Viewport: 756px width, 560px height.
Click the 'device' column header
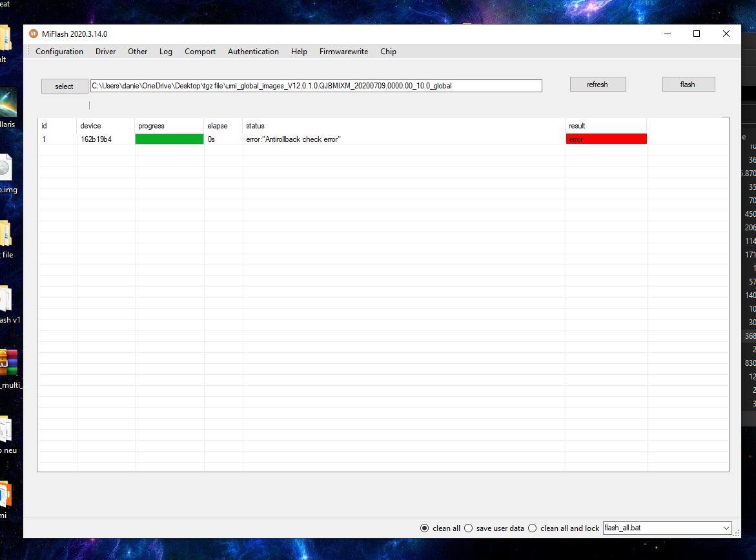[106, 126]
